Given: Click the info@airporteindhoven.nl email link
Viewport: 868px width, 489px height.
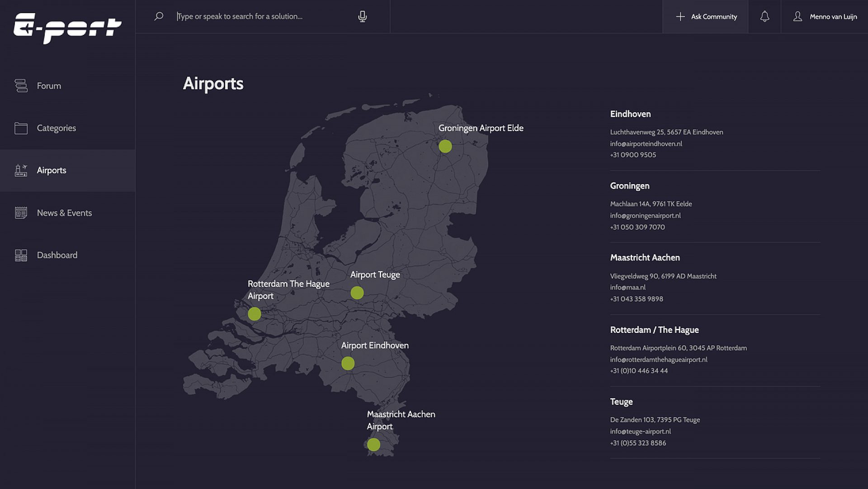Looking at the screenshot, I should tap(646, 143).
